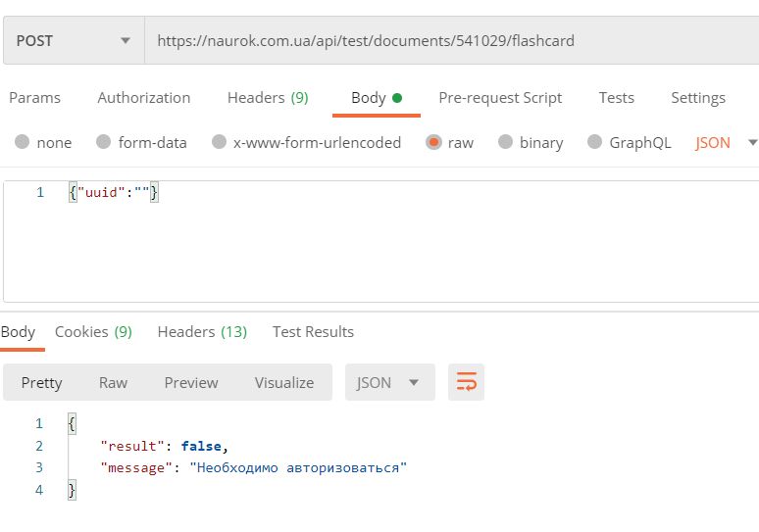Screen dimensions: 759x532
Task: Toggle the response line wrap icon
Action: [x=466, y=382]
